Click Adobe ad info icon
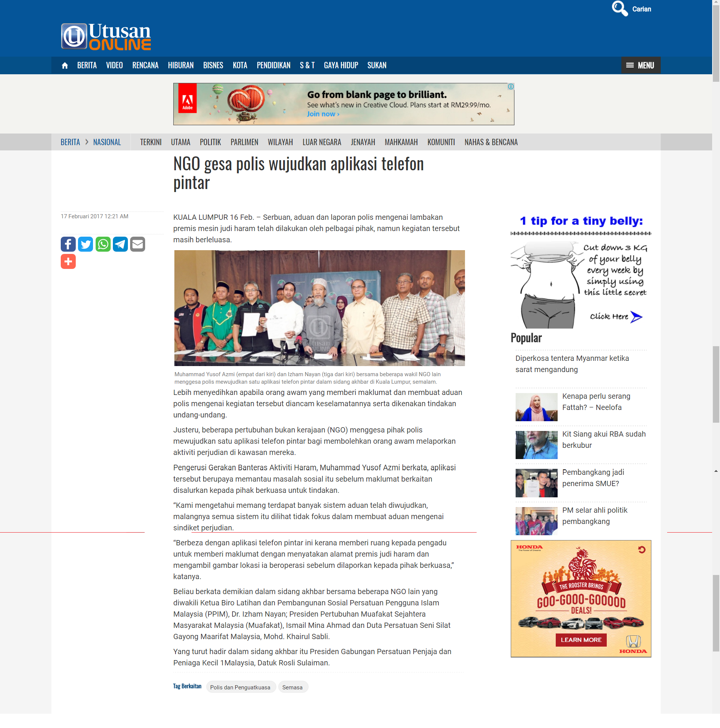This screenshot has width=720, height=728. coord(510,87)
